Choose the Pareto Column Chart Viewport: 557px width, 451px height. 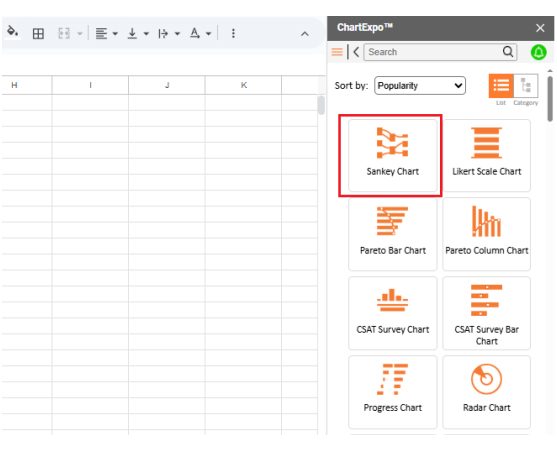point(486,234)
